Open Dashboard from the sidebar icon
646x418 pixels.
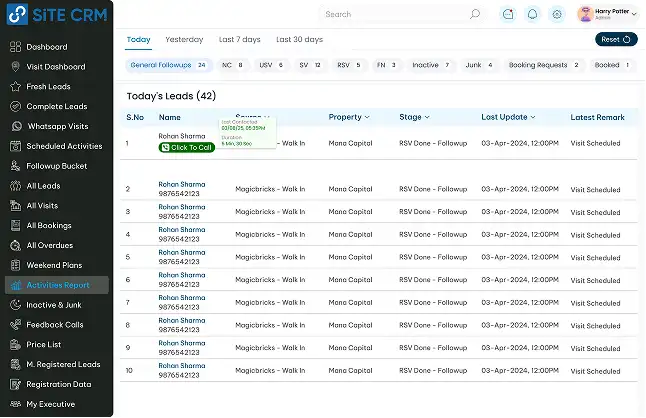point(15,47)
